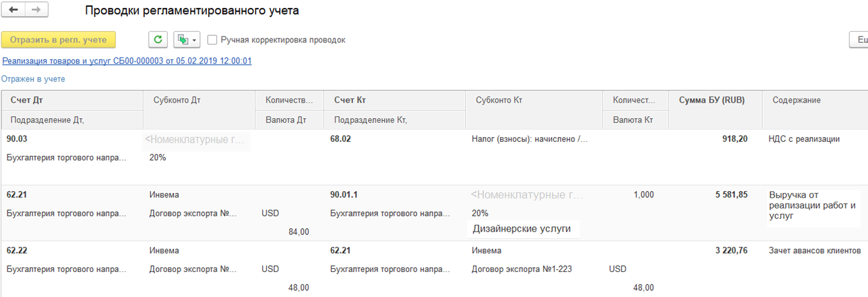Open the Реализация товаров и услуг СБ00-000003 link
Screen dimensions: 868x297
point(127,61)
